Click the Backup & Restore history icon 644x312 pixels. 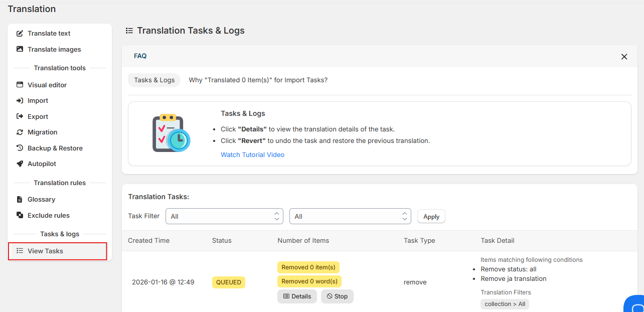(x=20, y=148)
